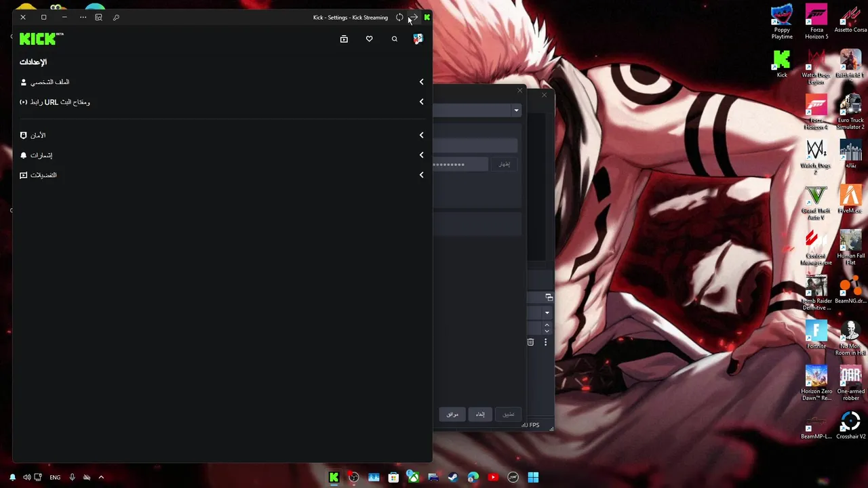Open Kick desktop shortcut
Image resolution: width=868 pixels, height=488 pixels.
tap(782, 64)
